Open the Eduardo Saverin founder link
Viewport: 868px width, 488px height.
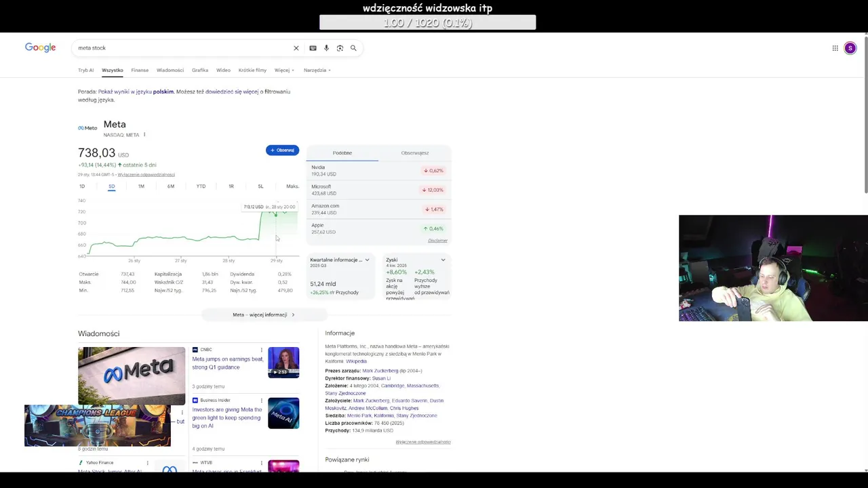coord(409,401)
